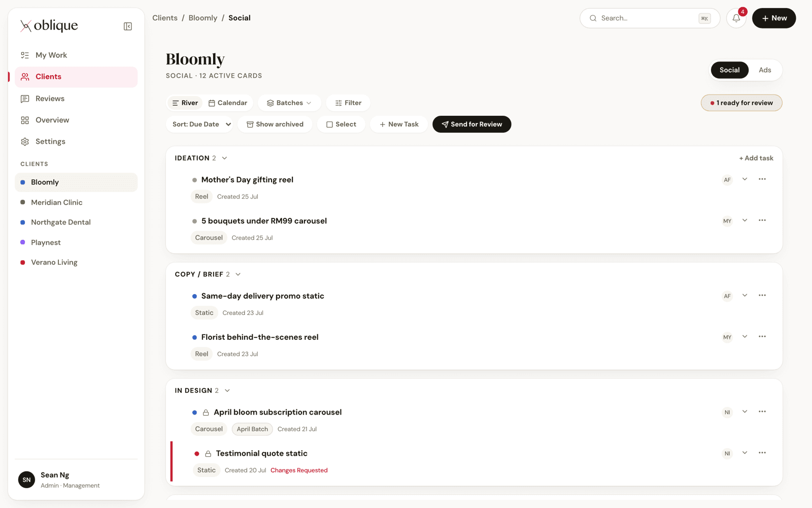The image size is (812, 508).
Task: Open Sort: Due Date dropdown
Action: 199,124
